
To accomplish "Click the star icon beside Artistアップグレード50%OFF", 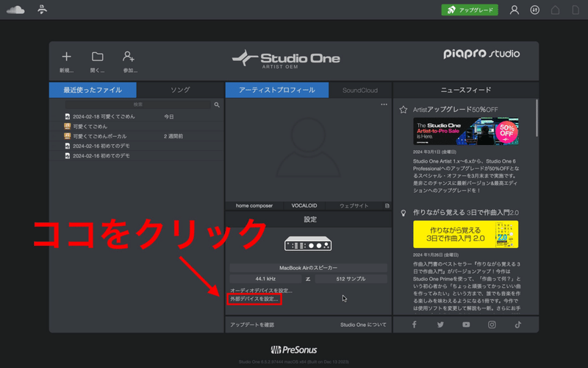I will (403, 110).
